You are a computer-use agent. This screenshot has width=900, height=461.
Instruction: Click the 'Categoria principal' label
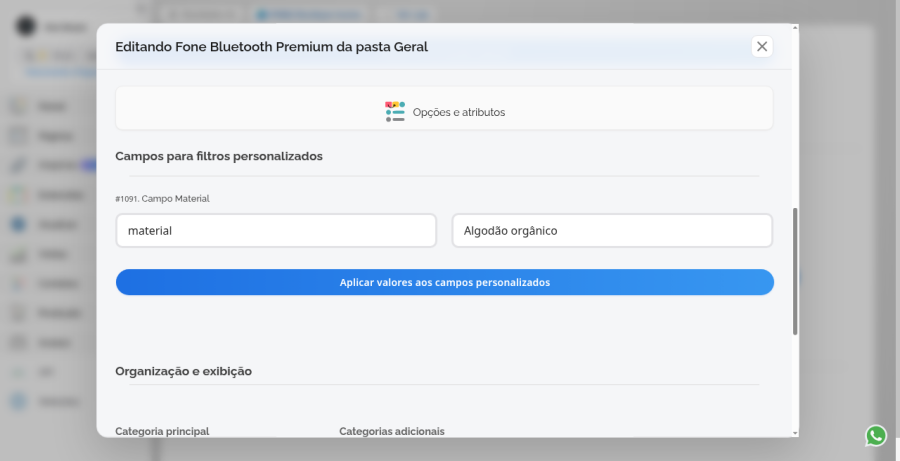click(162, 431)
